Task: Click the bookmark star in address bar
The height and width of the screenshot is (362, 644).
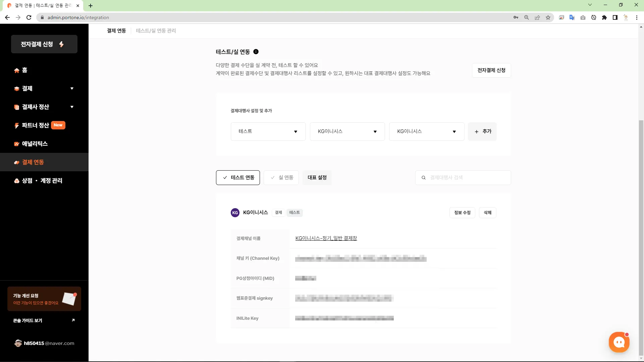Action: point(548,17)
